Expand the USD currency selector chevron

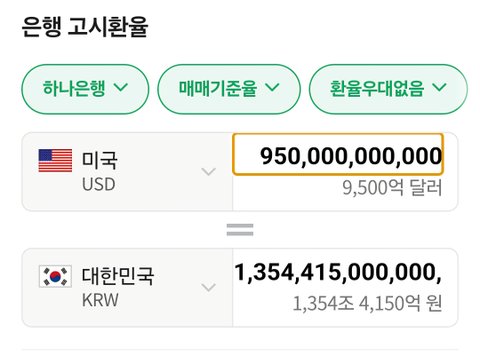click(209, 172)
